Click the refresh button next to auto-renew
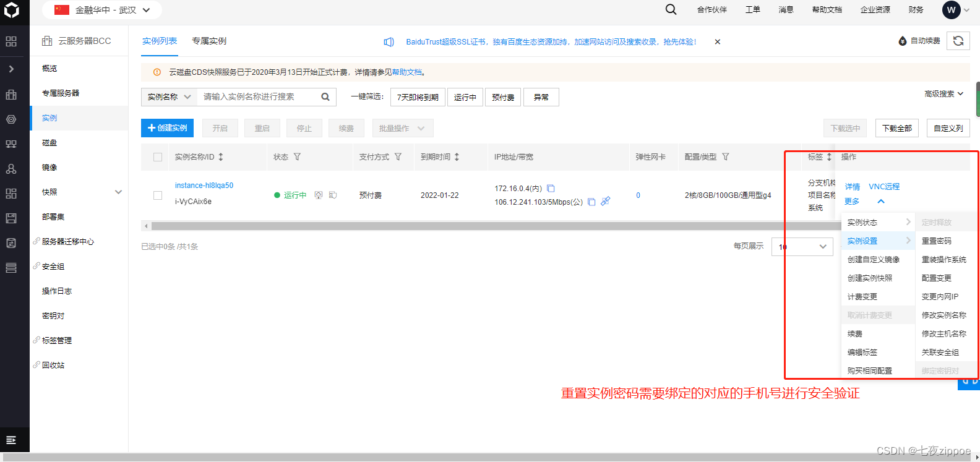The height and width of the screenshot is (462, 980). point(958,41)
